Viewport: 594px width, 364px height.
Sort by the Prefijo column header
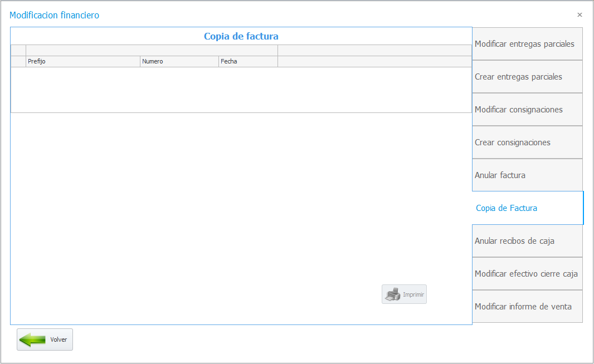click(x=83, y=62)
